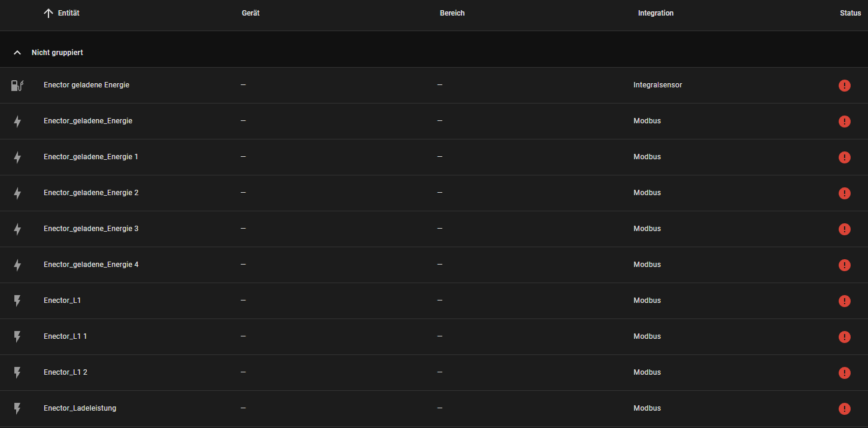Click the red status icon for Enector_geladene_Energie 3
This screenshot has width=868, height=428.
click(844, 229)
